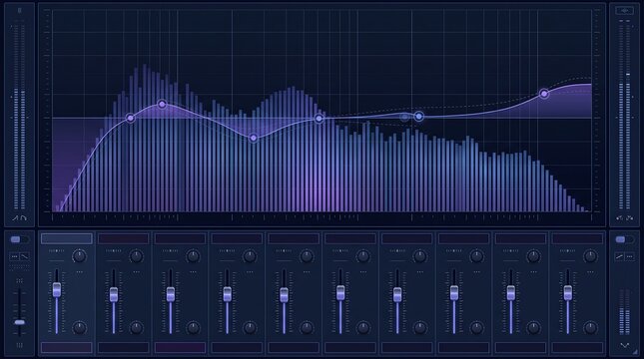Screen dimensions: 644x359
Task: Open the three-dot menu on the seventh band strip
Action: [x=419, y=272]
